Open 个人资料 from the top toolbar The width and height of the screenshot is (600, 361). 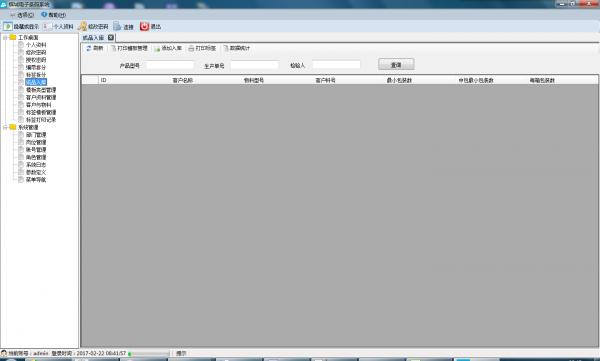[58, 26]
